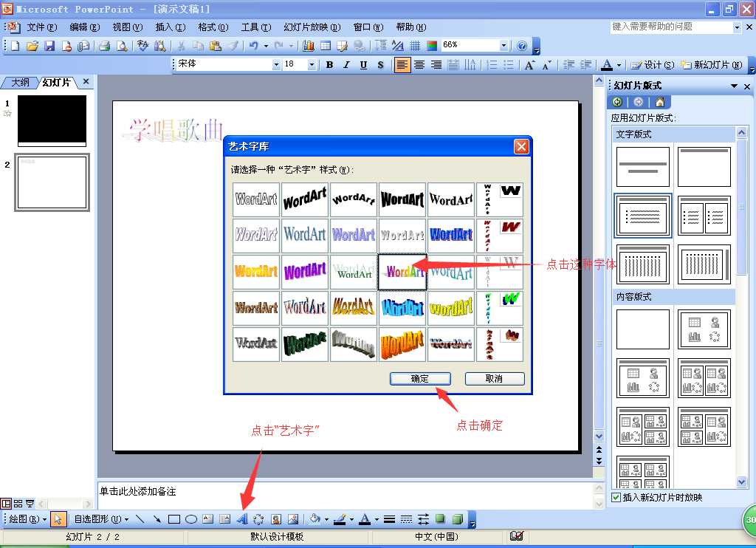Run the spelling check icon
The height and width of the screenshot is (548, 756).
pyautogui.click(x=142, y=46)
